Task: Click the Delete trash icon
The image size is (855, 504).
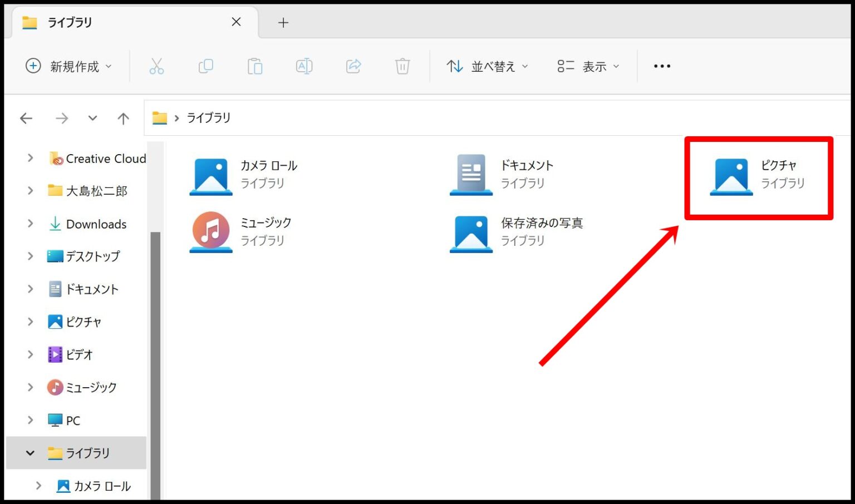Action: pyautogui.click(x=402, y=66)
